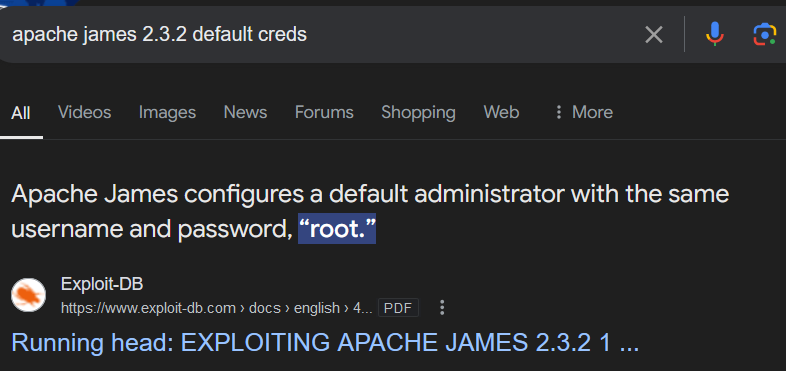Switch to the Images tab
786x371 pixels.
click(167, 112)
